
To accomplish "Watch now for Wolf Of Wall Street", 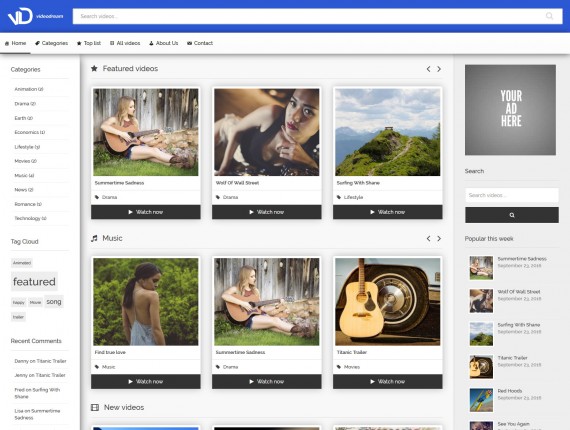I will pos(267,212).
